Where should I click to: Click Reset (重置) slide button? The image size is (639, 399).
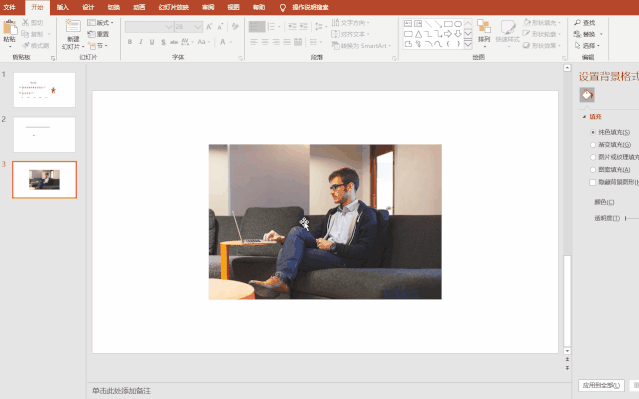click(98, 34)
